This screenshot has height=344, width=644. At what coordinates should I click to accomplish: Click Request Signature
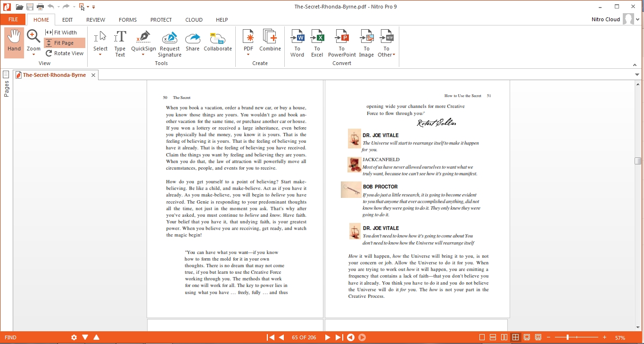coord(170,44)
